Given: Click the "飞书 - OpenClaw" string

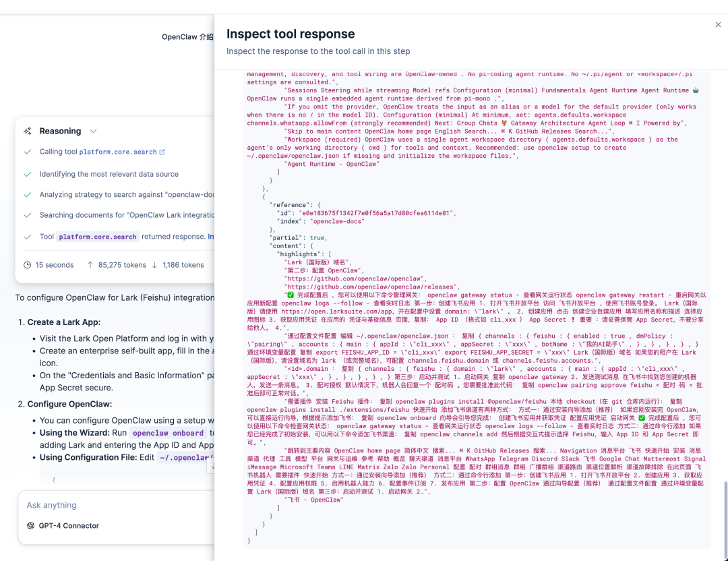Looking at the screenshot, I should (x=314, y=500).
